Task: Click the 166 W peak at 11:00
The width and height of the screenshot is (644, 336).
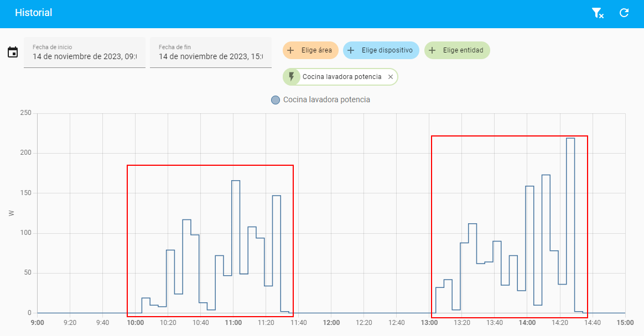Action: [236, 181]
